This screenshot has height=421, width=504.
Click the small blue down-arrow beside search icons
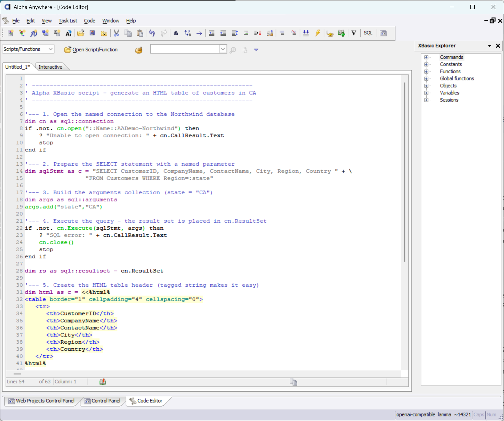pos(256,50)
